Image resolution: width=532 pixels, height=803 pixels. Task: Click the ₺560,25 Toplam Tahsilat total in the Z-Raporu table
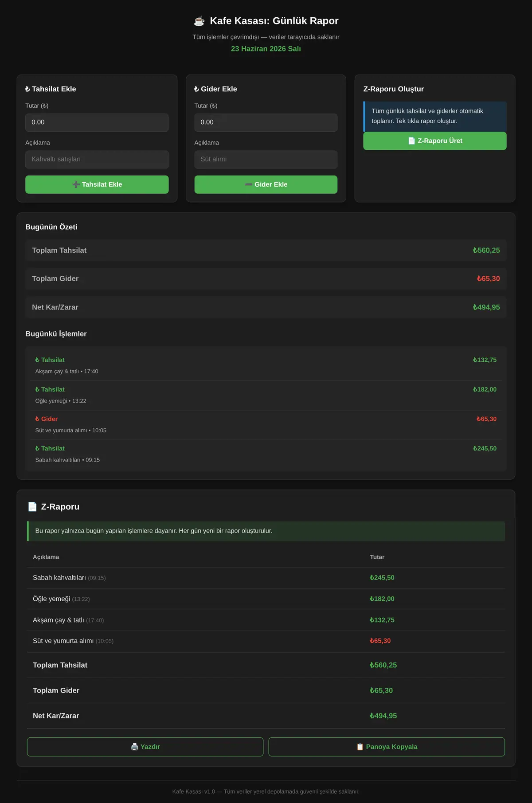coord(383,665)
